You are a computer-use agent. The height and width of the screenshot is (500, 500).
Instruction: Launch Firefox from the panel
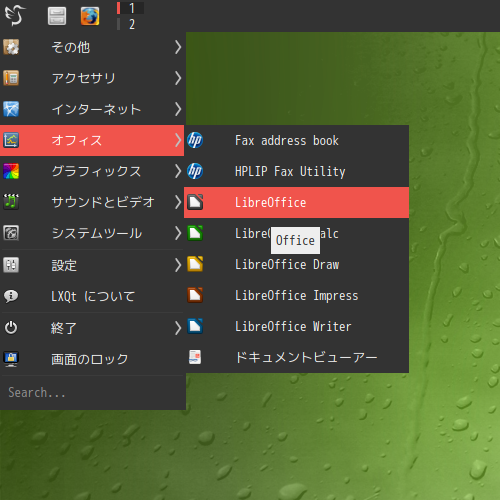click(x=90, y=16)
